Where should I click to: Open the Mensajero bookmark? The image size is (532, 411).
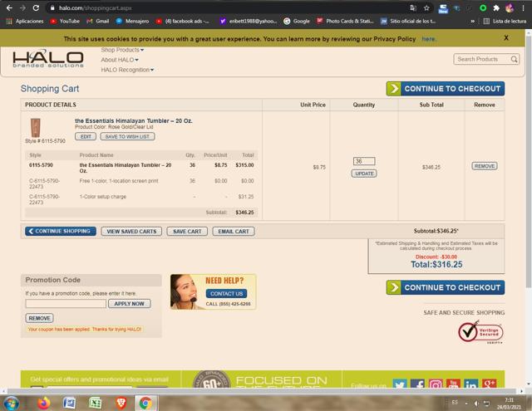[x=133, y=21]
